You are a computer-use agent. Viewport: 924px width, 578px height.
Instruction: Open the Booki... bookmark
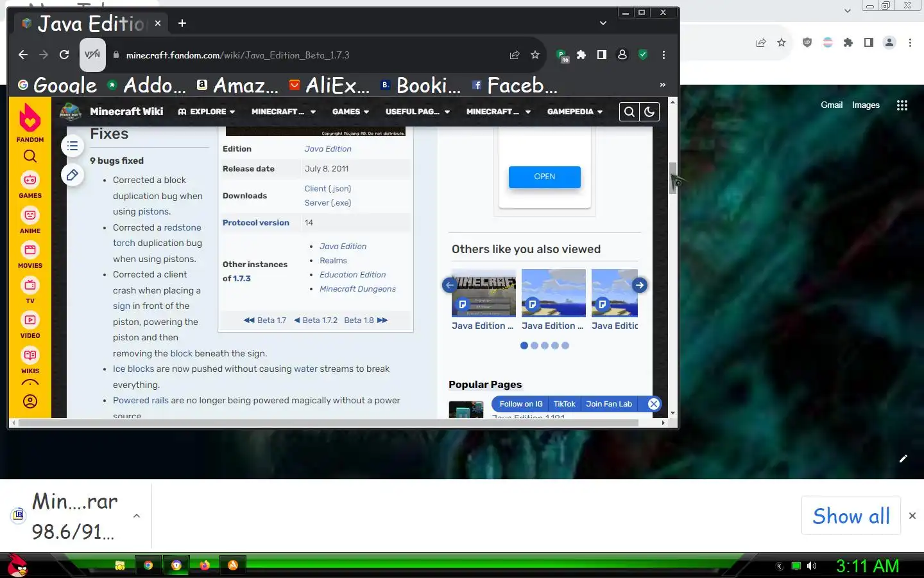(420, 85)
